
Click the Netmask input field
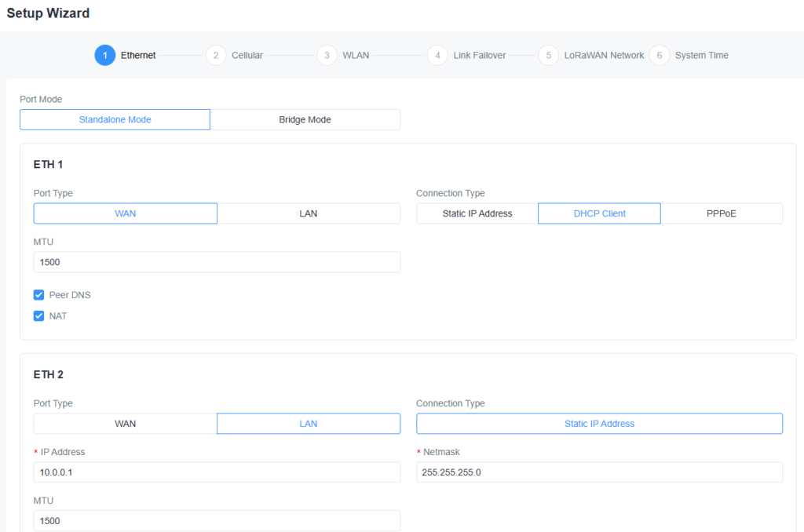pos(599,472)
